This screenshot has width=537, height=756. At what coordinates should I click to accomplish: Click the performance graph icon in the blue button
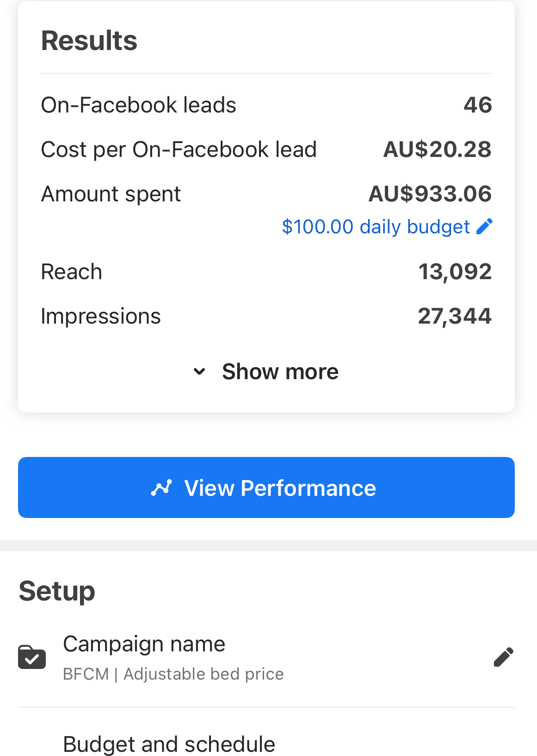coord(161,487)
